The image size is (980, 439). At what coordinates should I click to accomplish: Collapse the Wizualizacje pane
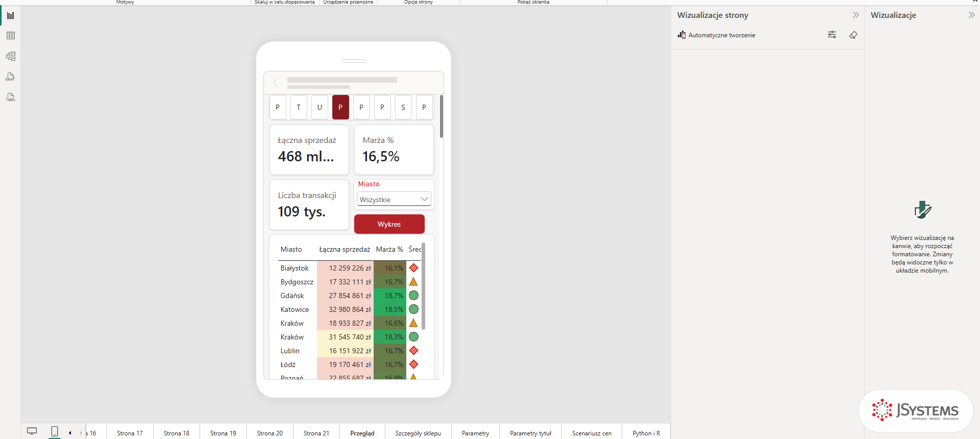tap(971, 15)
